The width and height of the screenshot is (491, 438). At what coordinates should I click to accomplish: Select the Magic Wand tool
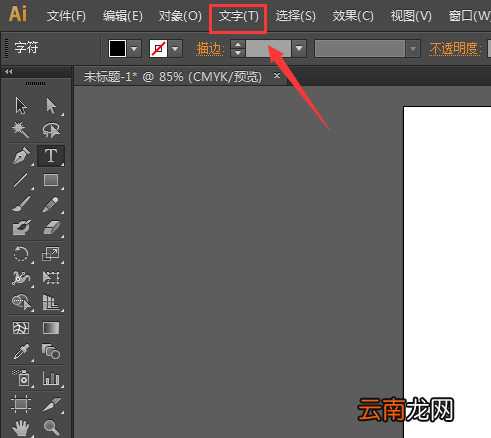[x=21, y=130]
